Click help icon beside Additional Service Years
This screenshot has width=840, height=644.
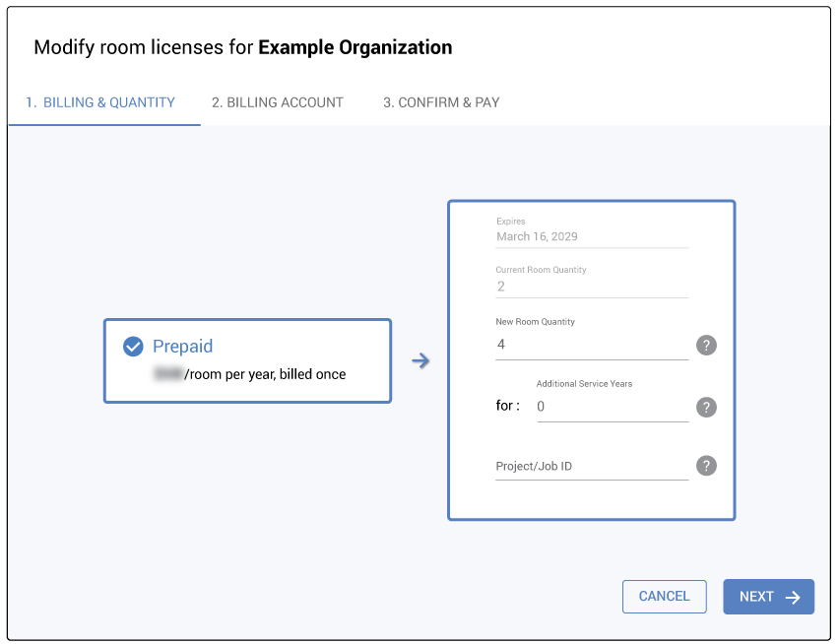[x=706, y=407]
